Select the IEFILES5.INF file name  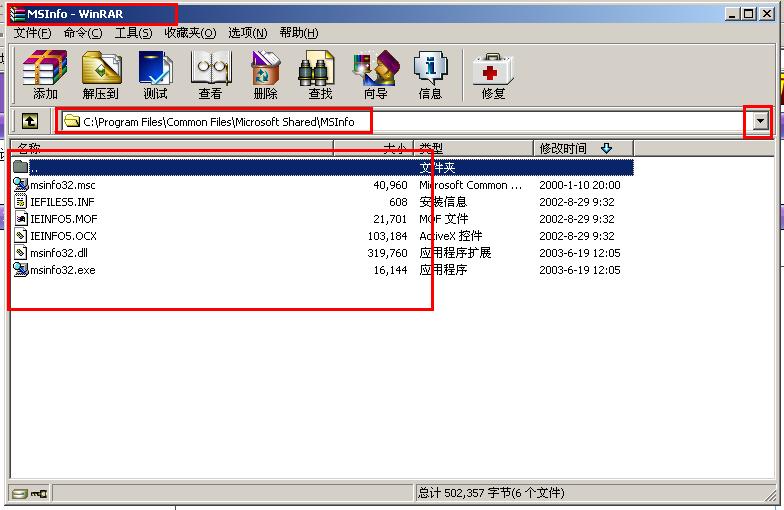(x=62, y=202)
